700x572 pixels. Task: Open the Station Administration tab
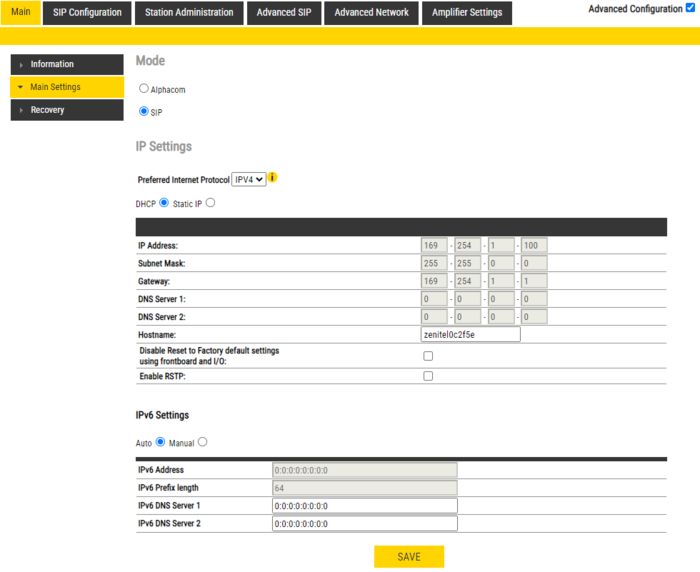click(x=190, y=13)
